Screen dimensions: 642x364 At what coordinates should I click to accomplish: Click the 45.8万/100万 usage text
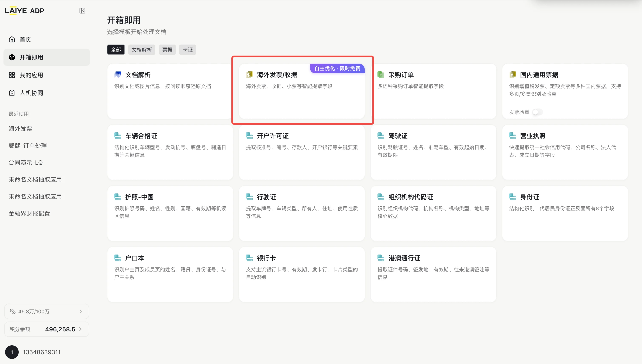tap(34, 311)
